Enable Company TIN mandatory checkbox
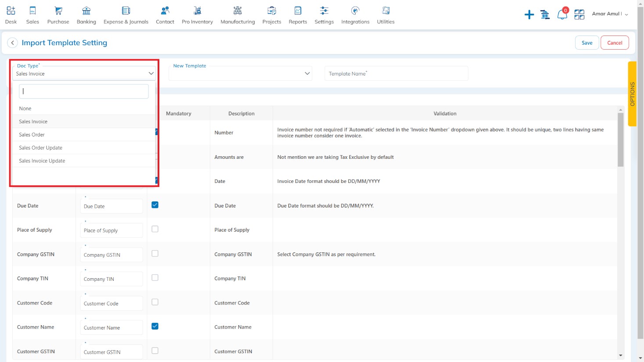The height and width of the screenshot is (362, 644). 155,278
